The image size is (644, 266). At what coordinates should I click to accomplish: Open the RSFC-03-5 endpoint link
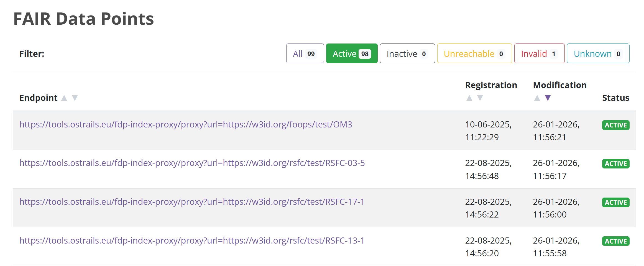[x=192, y=163]
